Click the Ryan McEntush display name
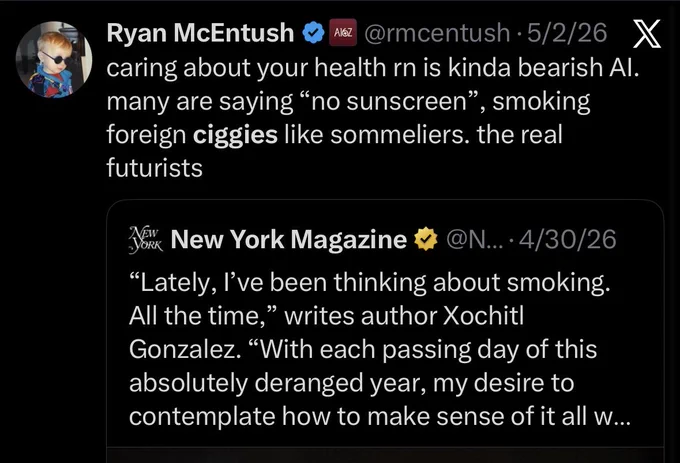This screenshot has height=463, width=680. click(x=200, y=33)
